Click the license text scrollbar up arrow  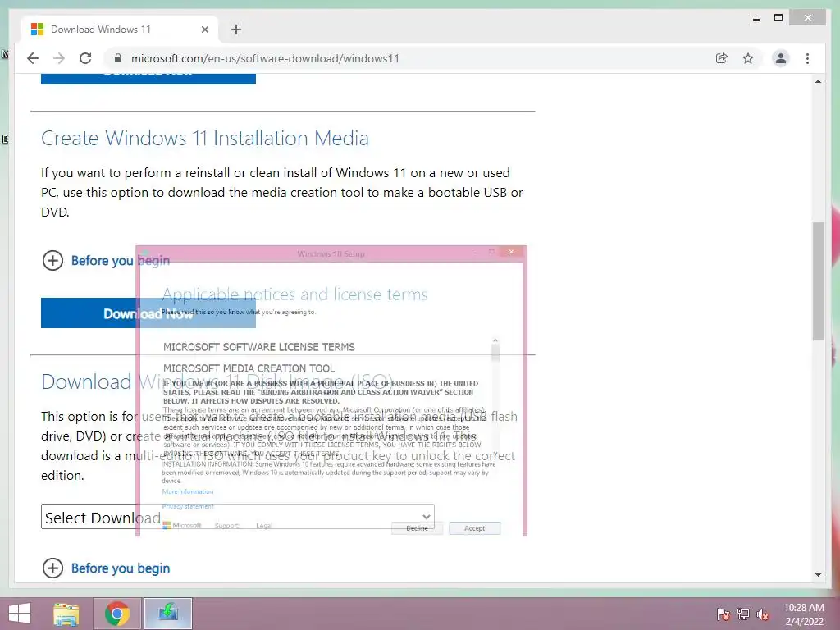point(495,340)
